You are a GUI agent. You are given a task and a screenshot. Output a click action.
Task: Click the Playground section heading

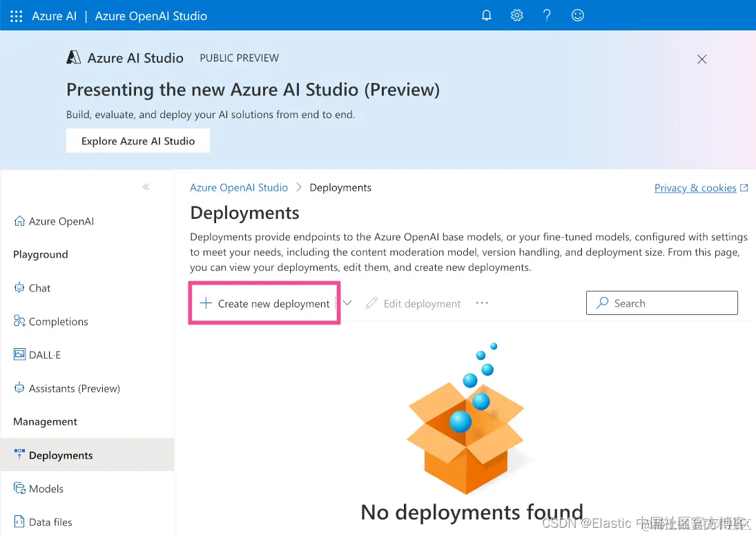pyautogui.click(x=41, y=254)
